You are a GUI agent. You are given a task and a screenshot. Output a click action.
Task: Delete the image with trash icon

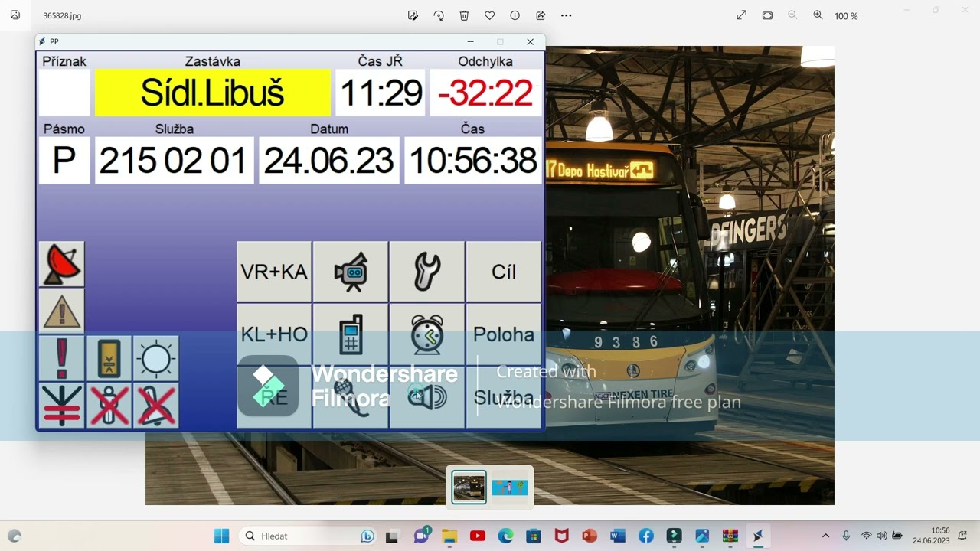(464, 15)
